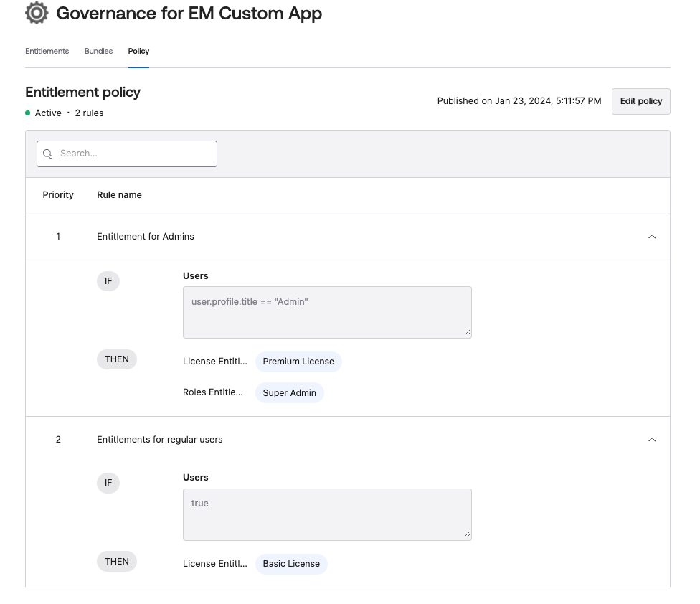The width and height of the screenshot is (700, 604).
Task: Collapse the Entitlement for Admins rule
Action: pos(652,236)
